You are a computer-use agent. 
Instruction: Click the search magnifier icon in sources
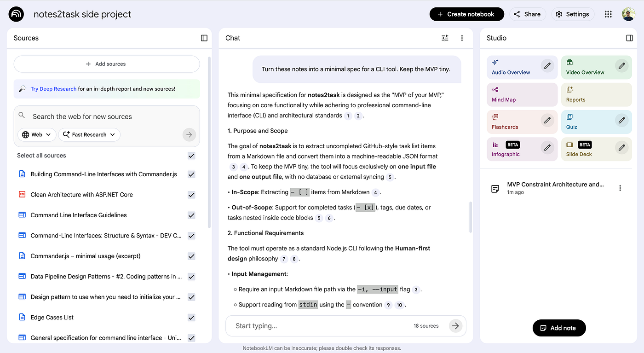pos(22,115)
